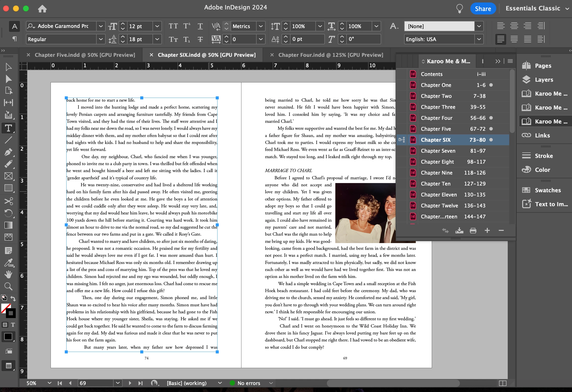Select the Type tool in the toolbox
The width and height of the screenshot is (572, 392).
8,128
